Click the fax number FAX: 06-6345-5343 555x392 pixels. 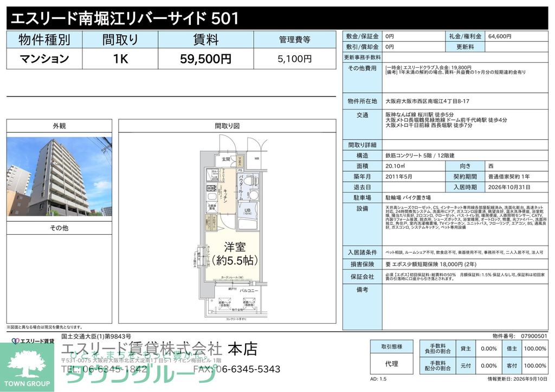pyautogui.click(x=237, y=369)
